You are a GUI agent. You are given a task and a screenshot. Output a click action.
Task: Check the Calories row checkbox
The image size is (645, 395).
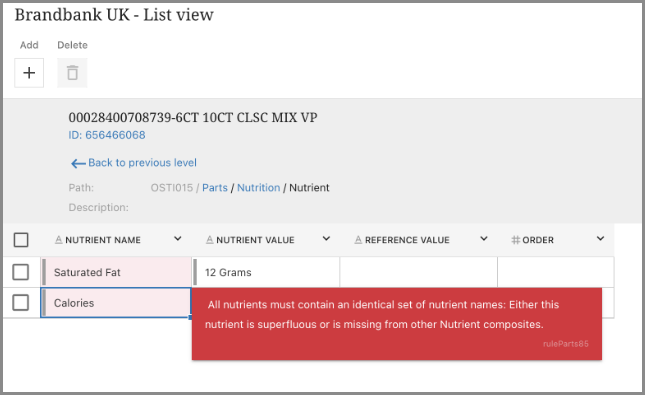[21, 302]
